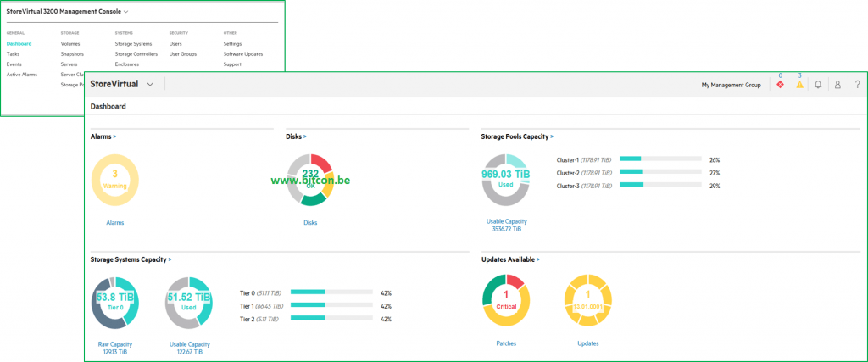Click the Updates donut chart
This screenshot has width=868, height=362.
click(x=588, y=302)
